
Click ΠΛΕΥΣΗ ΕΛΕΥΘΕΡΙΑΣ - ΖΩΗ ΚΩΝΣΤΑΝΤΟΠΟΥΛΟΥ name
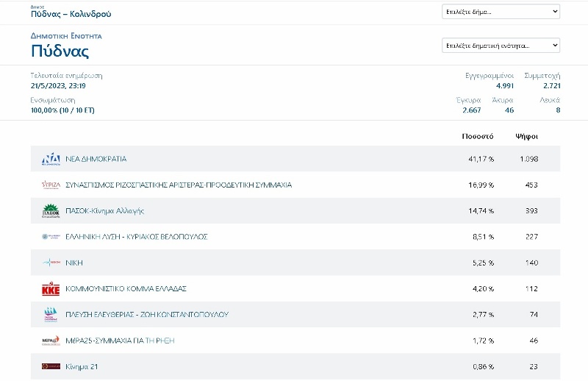(x=147, y=315)
